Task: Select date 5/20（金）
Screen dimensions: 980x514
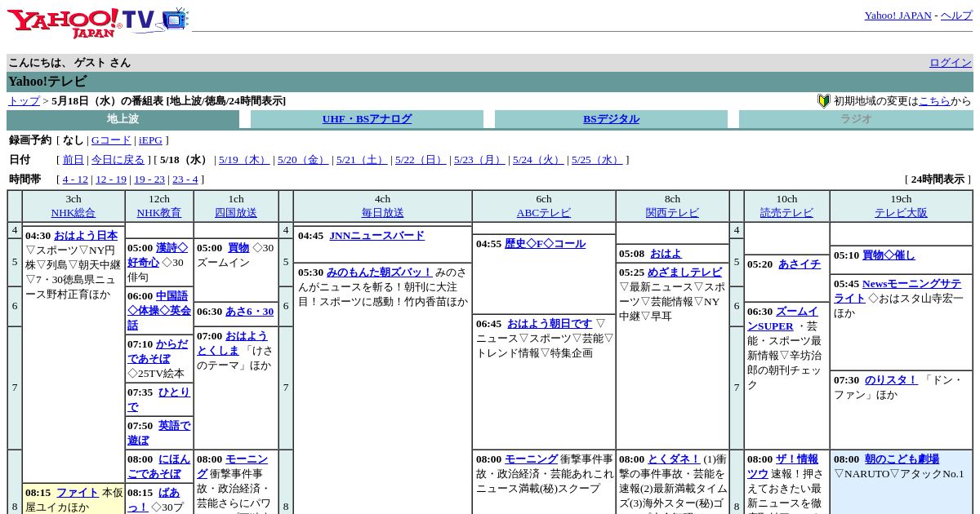Action: point(303,160)
